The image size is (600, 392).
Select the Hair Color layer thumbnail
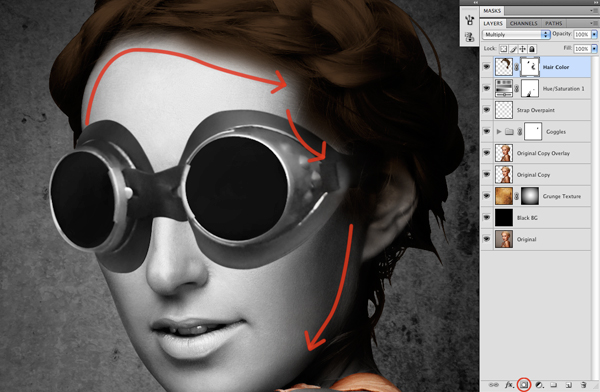[x=504, y=67]
